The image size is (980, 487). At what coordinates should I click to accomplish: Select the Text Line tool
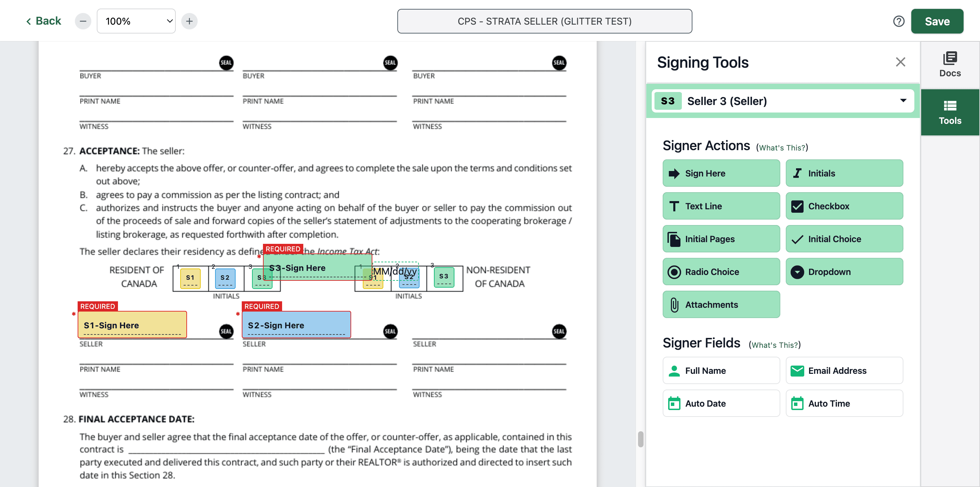point(721,206)
